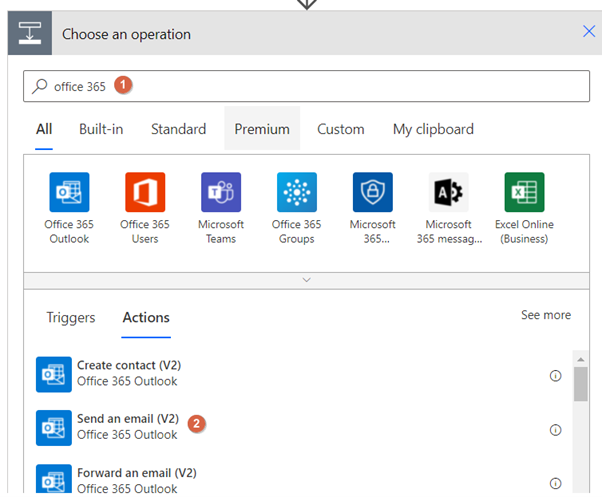Switch to the Standard tab
Image resolution: width=602 pixels, height=497 pixels.
pos(179,129)
